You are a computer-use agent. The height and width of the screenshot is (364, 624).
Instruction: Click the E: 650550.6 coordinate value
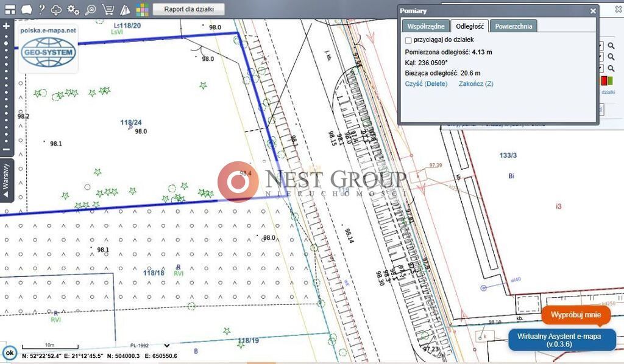click(x=161, y=356)
